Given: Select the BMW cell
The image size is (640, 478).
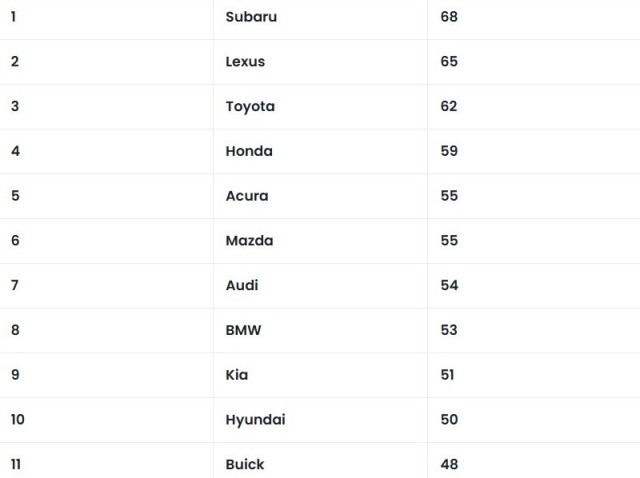Looking at the screenshot, I should pos(243,330).
